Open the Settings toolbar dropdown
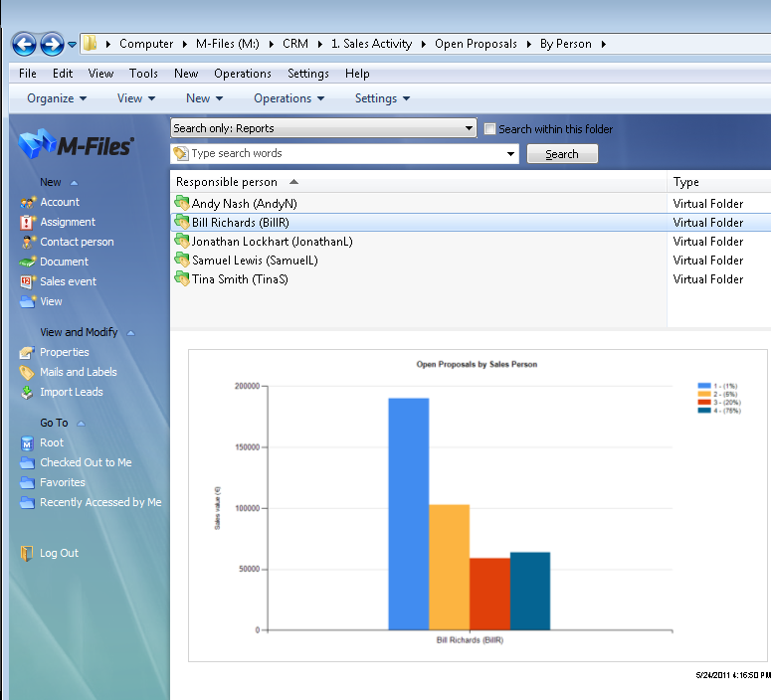Image resolution: width=771 pixels, height=700 pixels. tap(383, 98)
